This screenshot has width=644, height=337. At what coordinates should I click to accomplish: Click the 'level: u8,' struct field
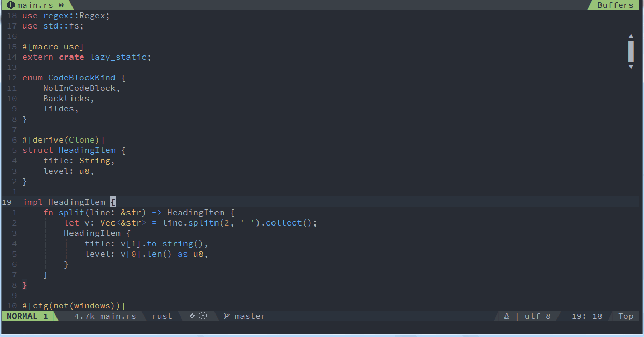coord(69,171)
